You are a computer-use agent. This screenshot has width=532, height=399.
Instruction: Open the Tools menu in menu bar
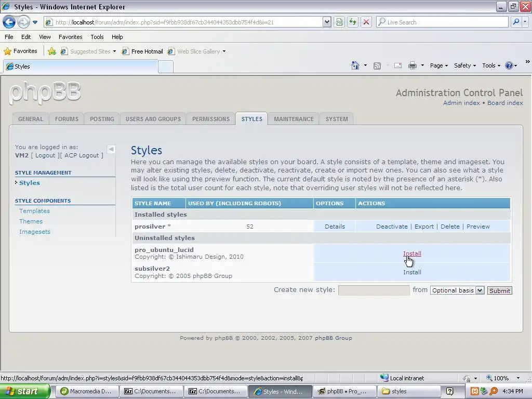[x=97, y=37]
